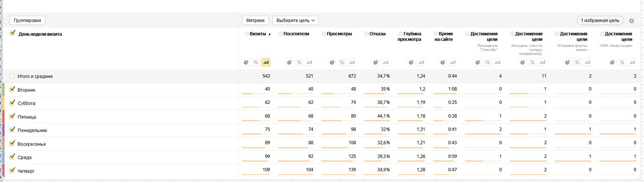Toggle bar chart view for Посетители column
Viewport: 644px width, 182px height.
tap(309, 63)
